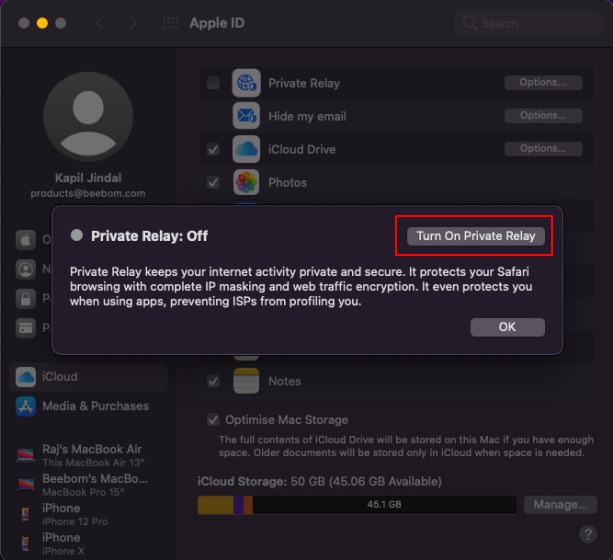Uncheck the Photos checkbox
The width and height of the screenshot is (613, 560).
pos(213,182)
